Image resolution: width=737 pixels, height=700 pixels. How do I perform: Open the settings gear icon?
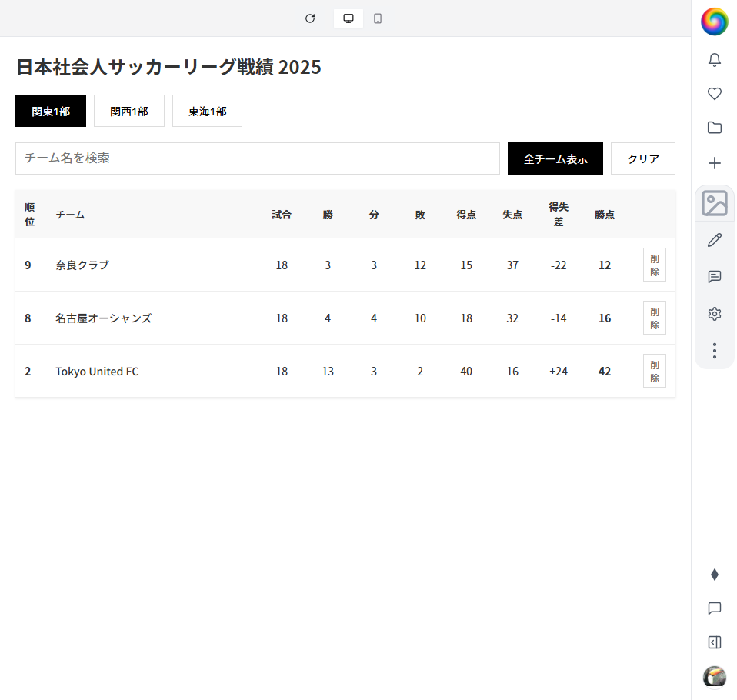[x=714, y=314]
